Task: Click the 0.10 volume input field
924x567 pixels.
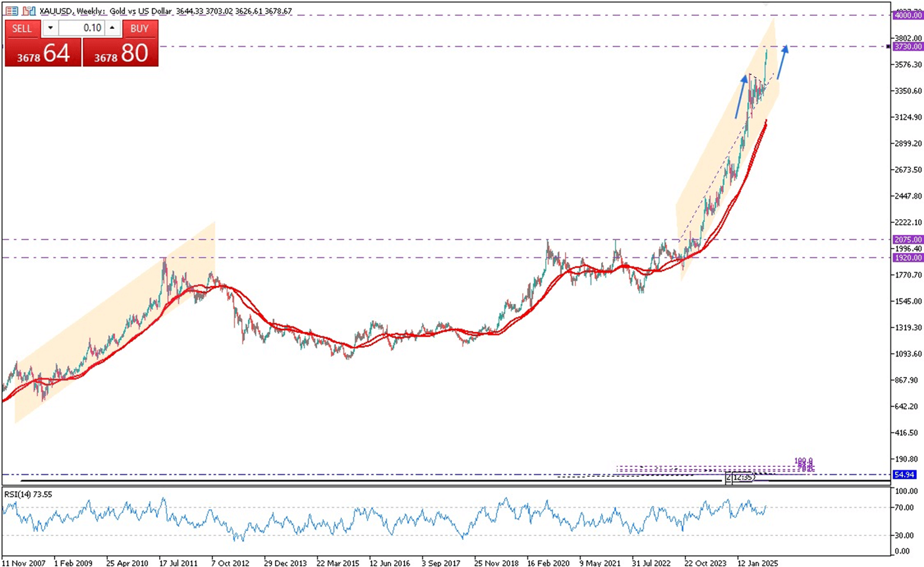Action: 82,28
